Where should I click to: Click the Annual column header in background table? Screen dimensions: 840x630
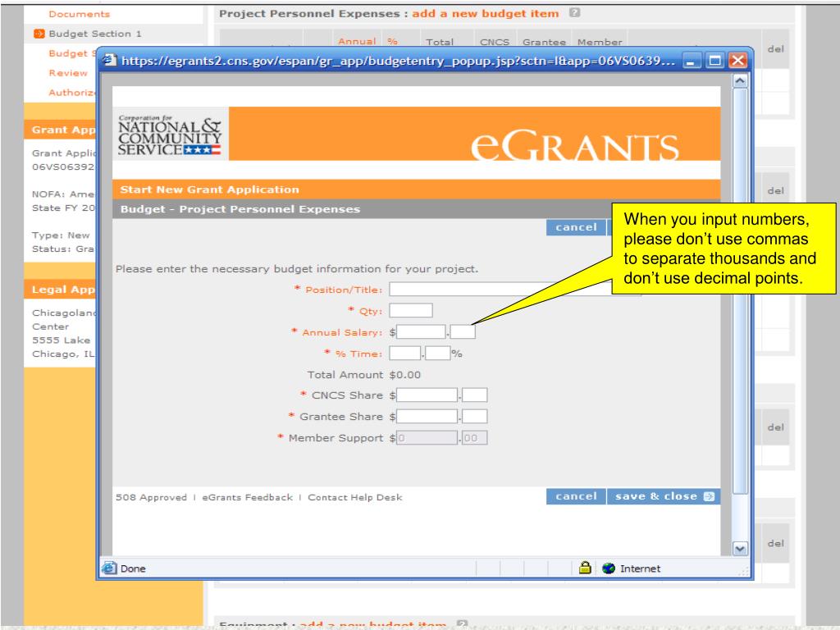click(357, 41)
